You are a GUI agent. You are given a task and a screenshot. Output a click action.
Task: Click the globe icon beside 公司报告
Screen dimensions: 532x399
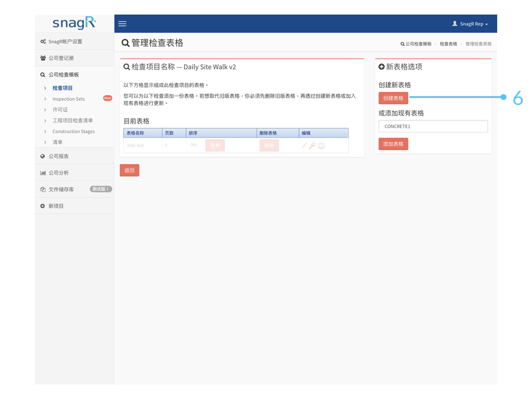click(43, 156)
